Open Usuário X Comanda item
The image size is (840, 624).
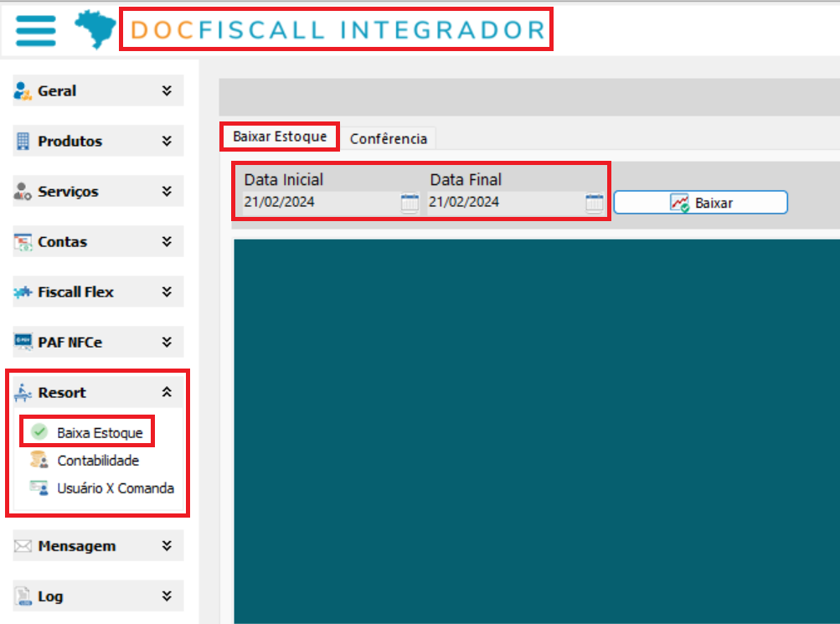[116, 488]
